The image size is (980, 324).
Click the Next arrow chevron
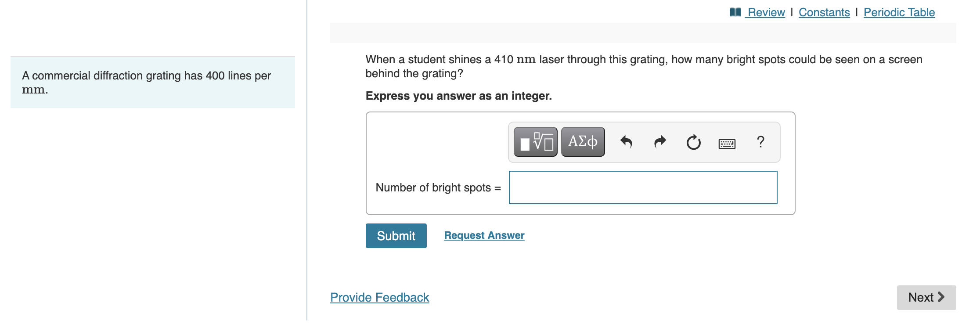pos(940,297)
